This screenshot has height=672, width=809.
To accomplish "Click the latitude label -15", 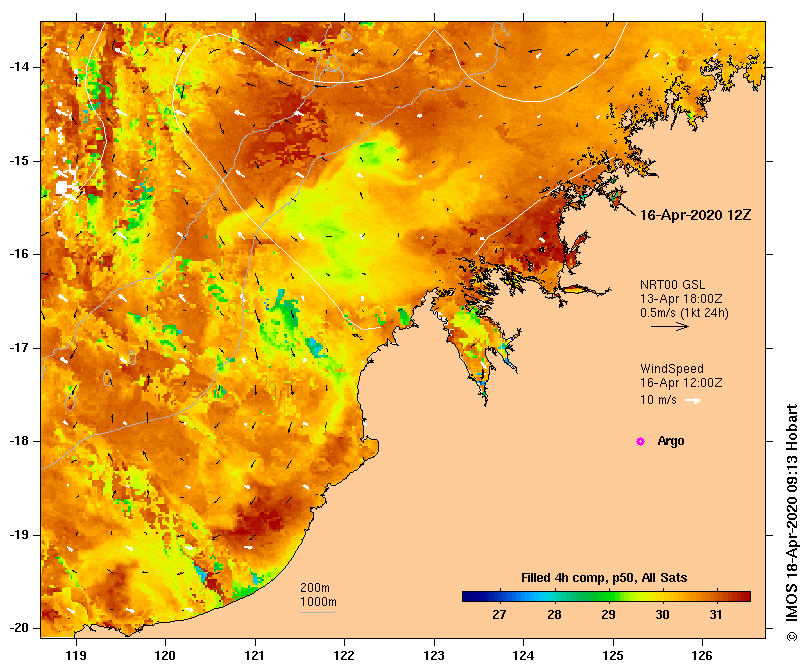I will pos(20,161).
